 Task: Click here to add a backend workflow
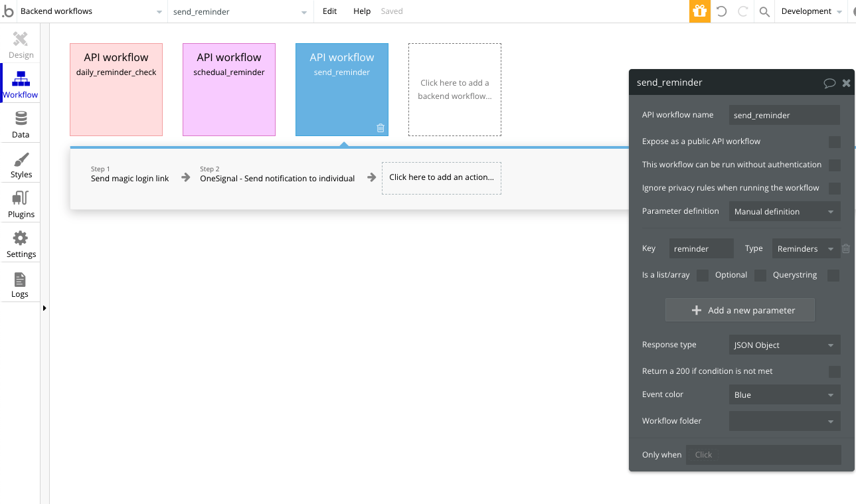tap(455, 90)
